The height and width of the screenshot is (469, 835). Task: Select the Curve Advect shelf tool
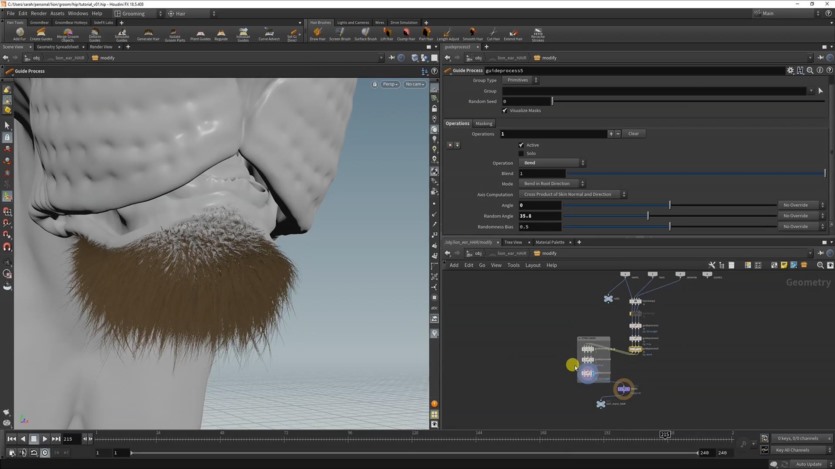tap(269, 34)
